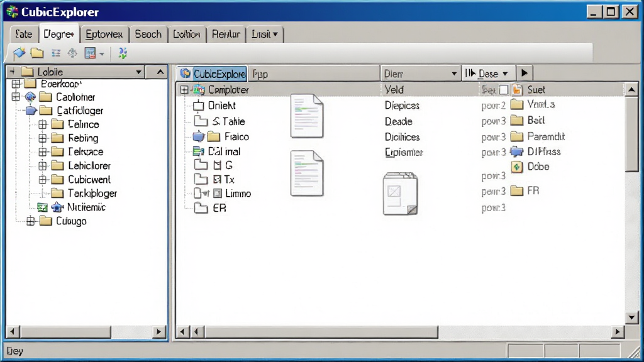Open the Diem dropdown
The image size is (644, 362).
point(454,74)
